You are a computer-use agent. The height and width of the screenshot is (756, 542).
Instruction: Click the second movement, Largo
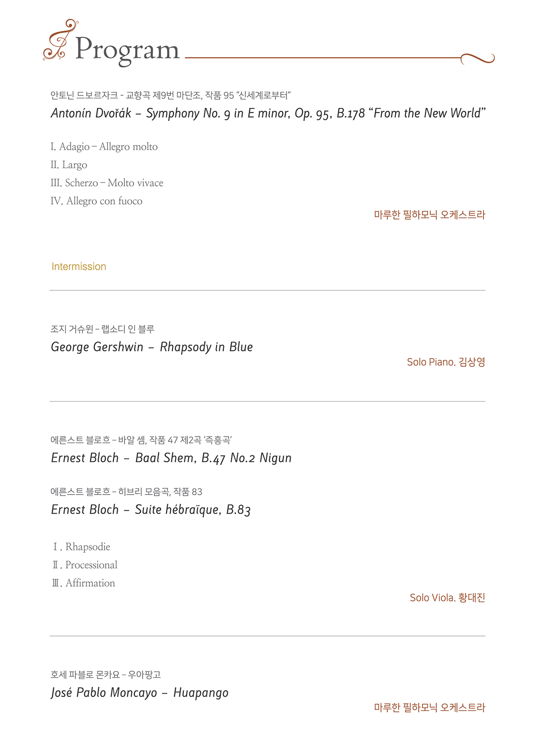pos(69,165)
